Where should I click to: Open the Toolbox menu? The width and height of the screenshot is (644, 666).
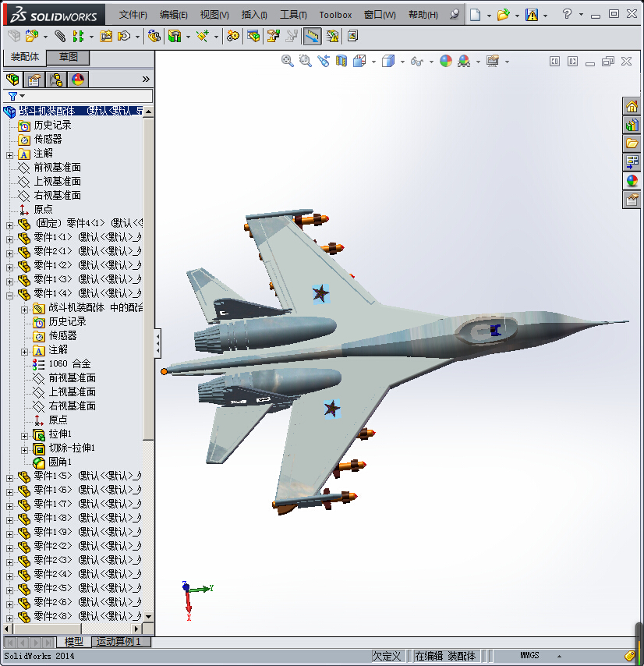(x=335, y=15)
